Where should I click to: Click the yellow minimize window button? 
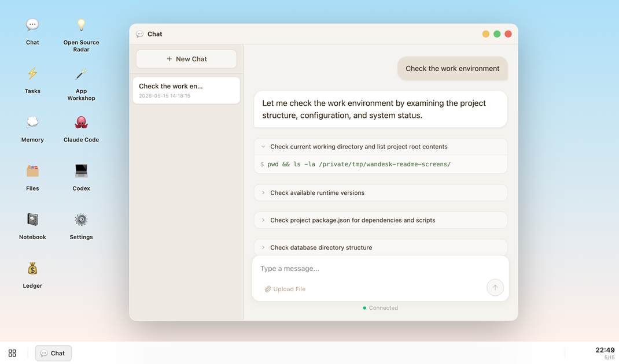[x=486, y=34]
